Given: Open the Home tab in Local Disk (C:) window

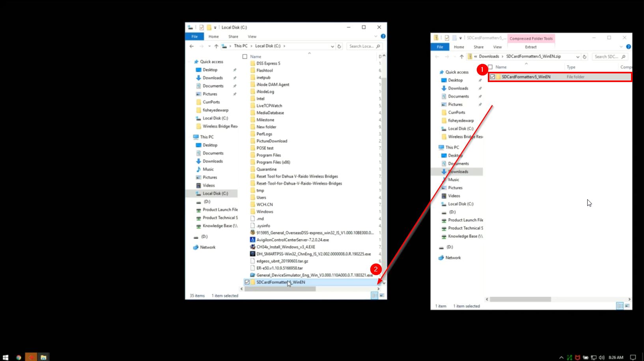Looking at the screenshot, I should (214, 36).
